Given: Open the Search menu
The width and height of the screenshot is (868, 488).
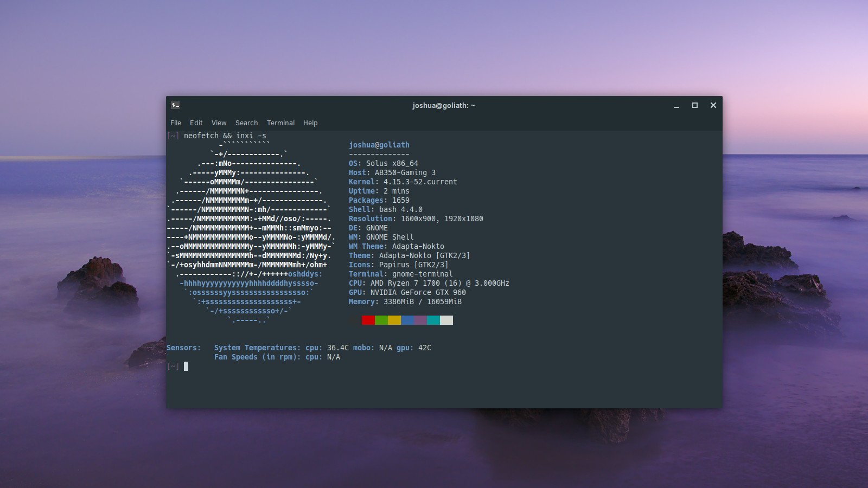Looking at the screenshot, I should coord(247,123).
